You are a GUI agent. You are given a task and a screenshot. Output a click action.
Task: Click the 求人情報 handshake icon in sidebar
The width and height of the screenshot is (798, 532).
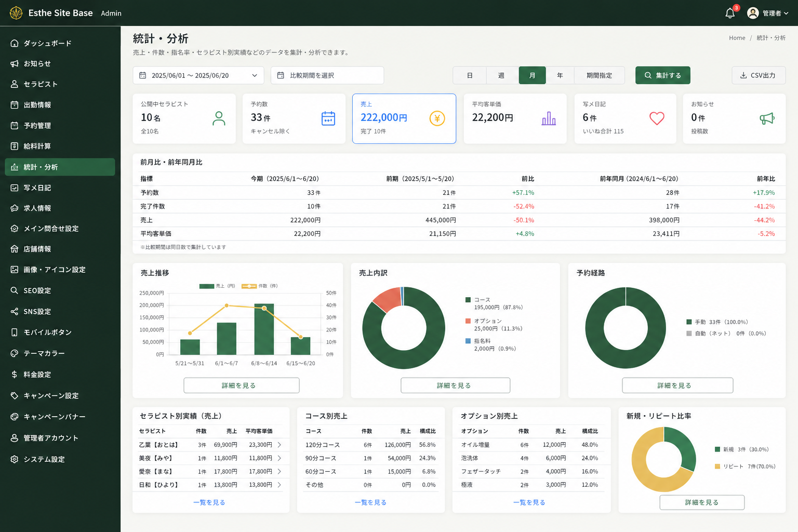point(15,208)
